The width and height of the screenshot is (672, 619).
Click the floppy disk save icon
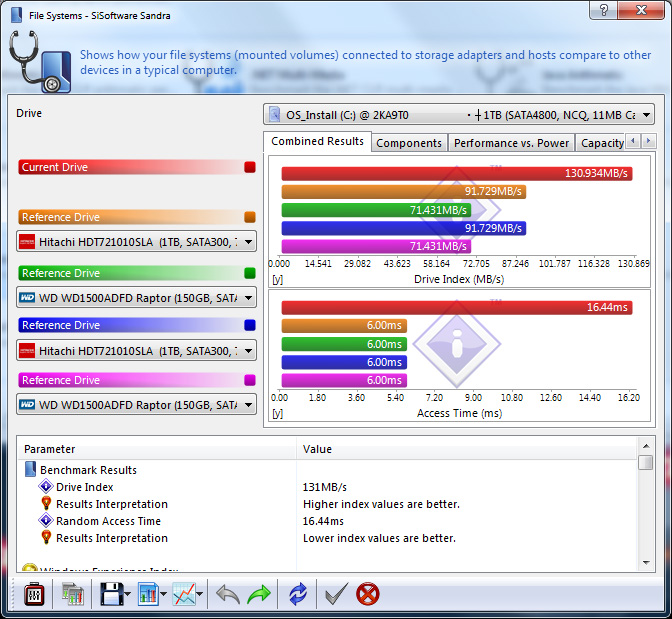coord(111,594)
